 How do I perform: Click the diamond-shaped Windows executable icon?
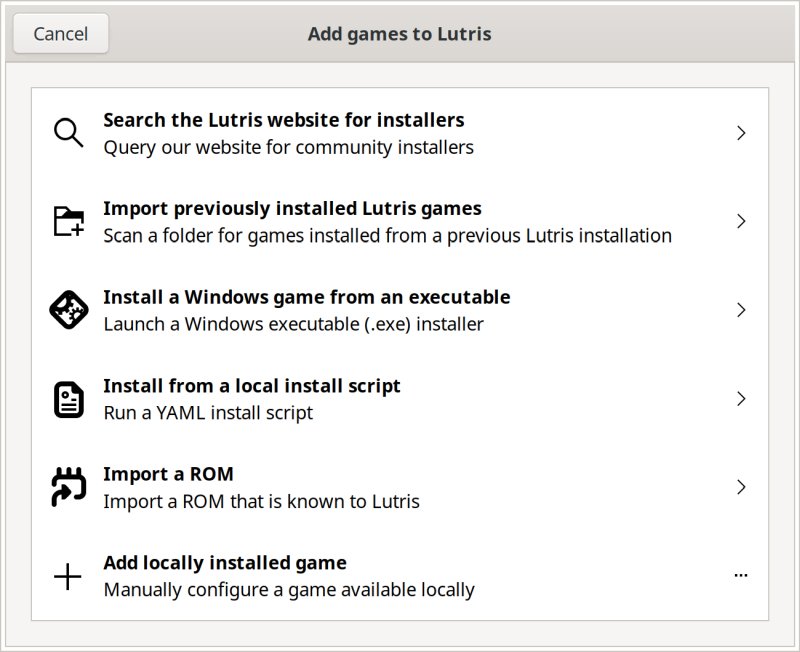(68, 310)
